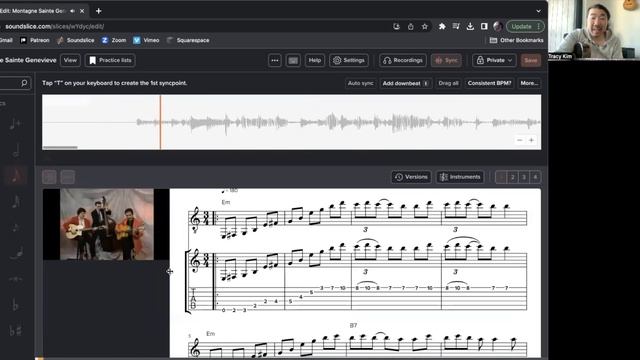Open Recordings with headphones icon
The height and width of the screenshot is (360, 640).
point(403,60)
